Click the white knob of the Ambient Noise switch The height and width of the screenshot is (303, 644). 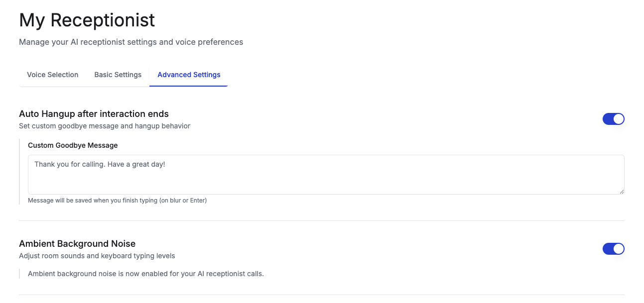pyautogui.click(x=618, y=249)
